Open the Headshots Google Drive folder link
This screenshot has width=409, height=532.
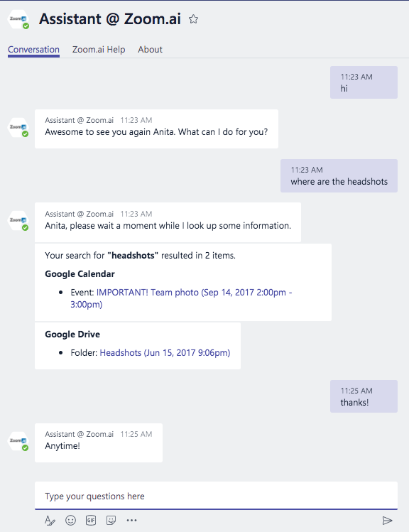pos(165,353)
